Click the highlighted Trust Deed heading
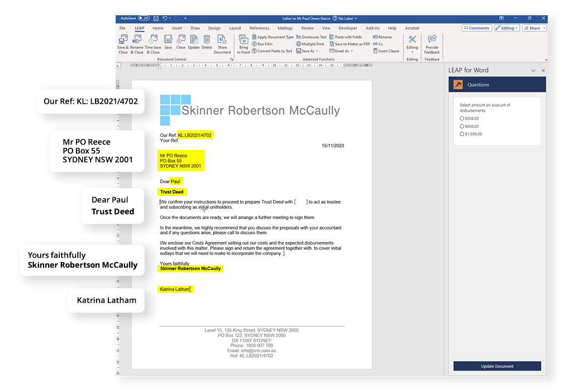Image resolution: width=588 pixels, height=392 pixels. (x=172, y=192)
